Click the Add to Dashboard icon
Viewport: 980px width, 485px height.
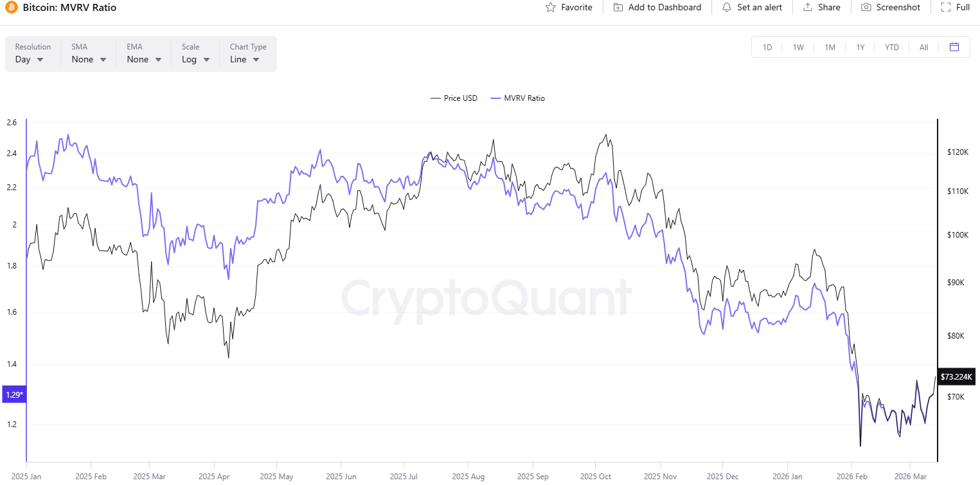tap(618, 7)
